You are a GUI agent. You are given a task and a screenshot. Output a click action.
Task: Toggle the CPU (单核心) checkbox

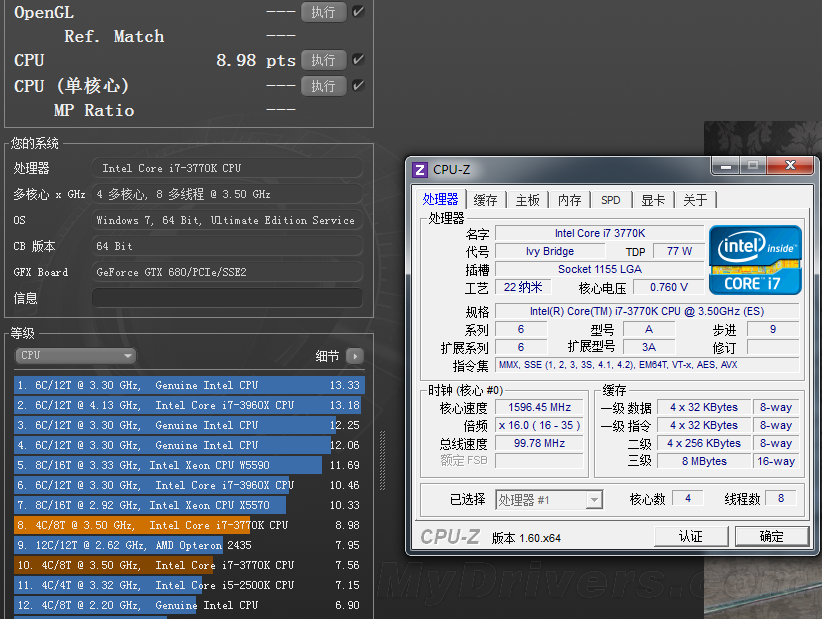(x=358, y=86)
